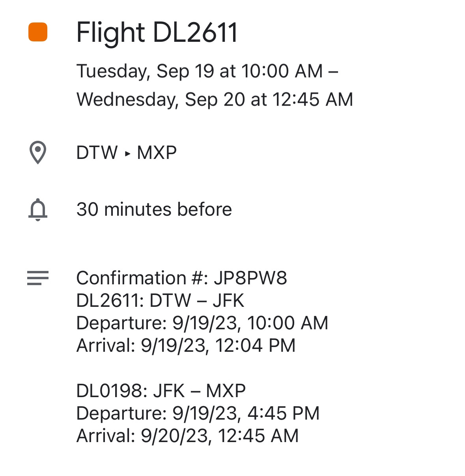Tap the 10:00 AM time in event header
Screen dimensions: 465x476
coord(282,71)
